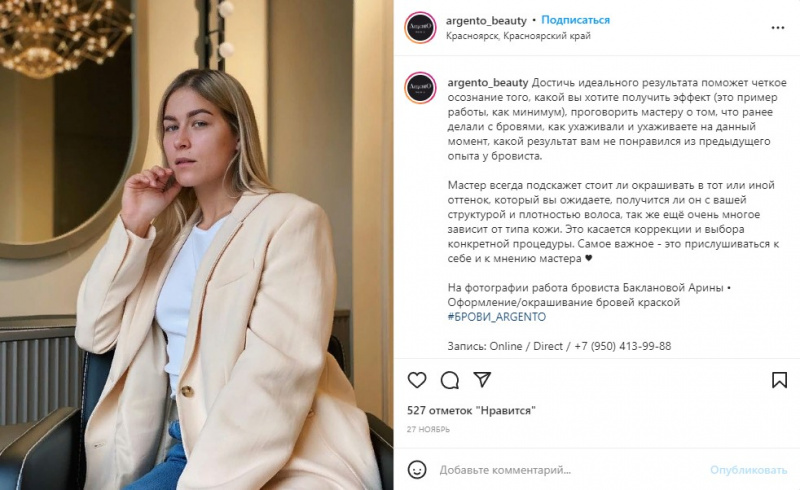
Task: Open location Красноярск, Красноярский край
Action: pos(518,36)
